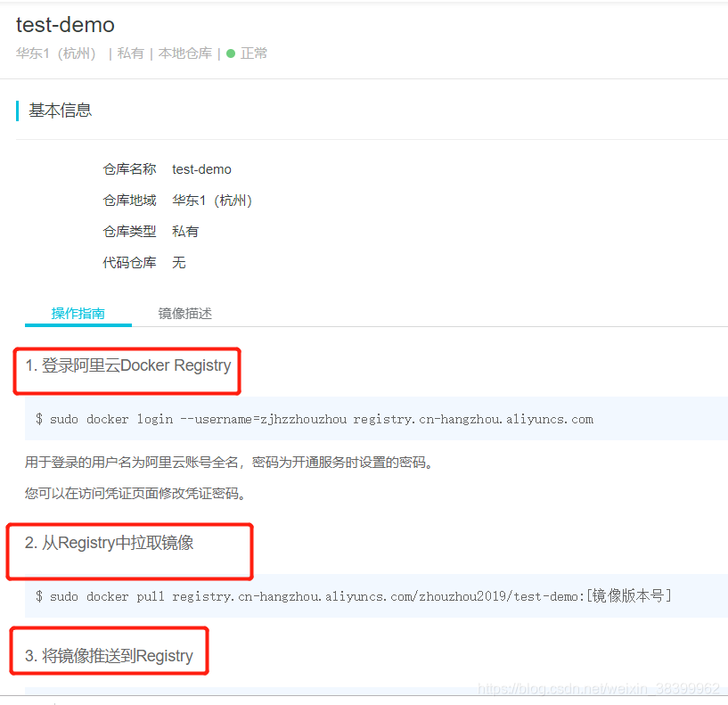This screenshot has width=728, height=705.
Task: Click the 仓库名称 label
Action: pos(129,169)
